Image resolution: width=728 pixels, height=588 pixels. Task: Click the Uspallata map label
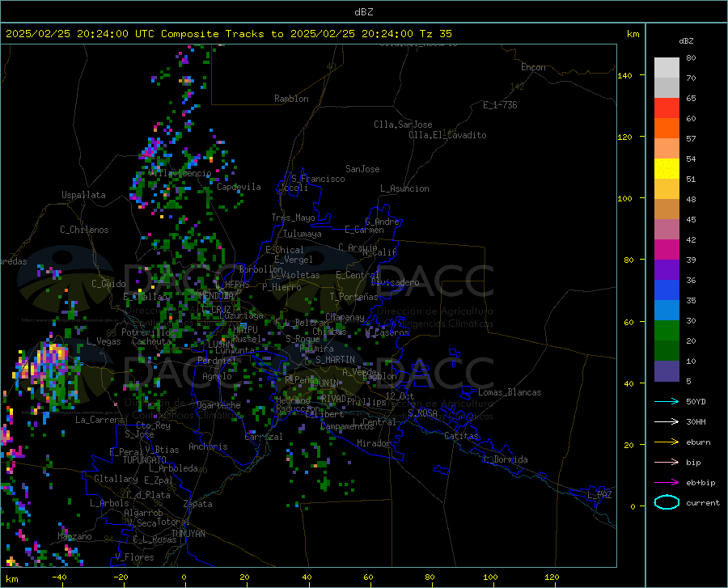[x=83, y=195]
